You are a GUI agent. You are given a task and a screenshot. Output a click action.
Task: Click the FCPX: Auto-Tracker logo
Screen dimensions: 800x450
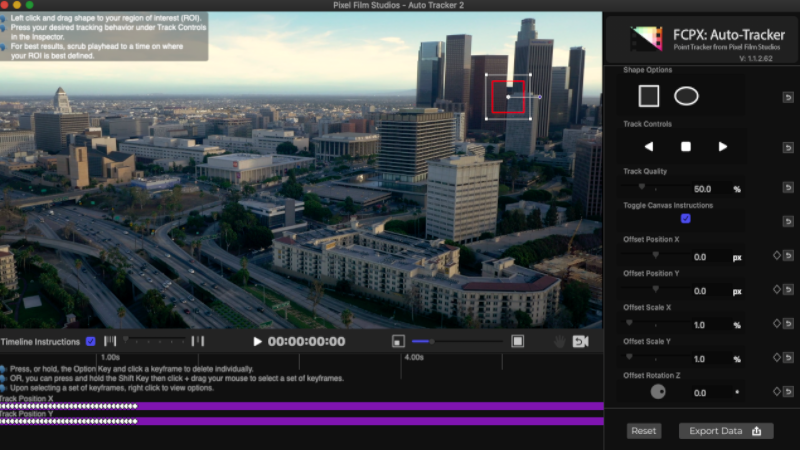pos(646,38)
